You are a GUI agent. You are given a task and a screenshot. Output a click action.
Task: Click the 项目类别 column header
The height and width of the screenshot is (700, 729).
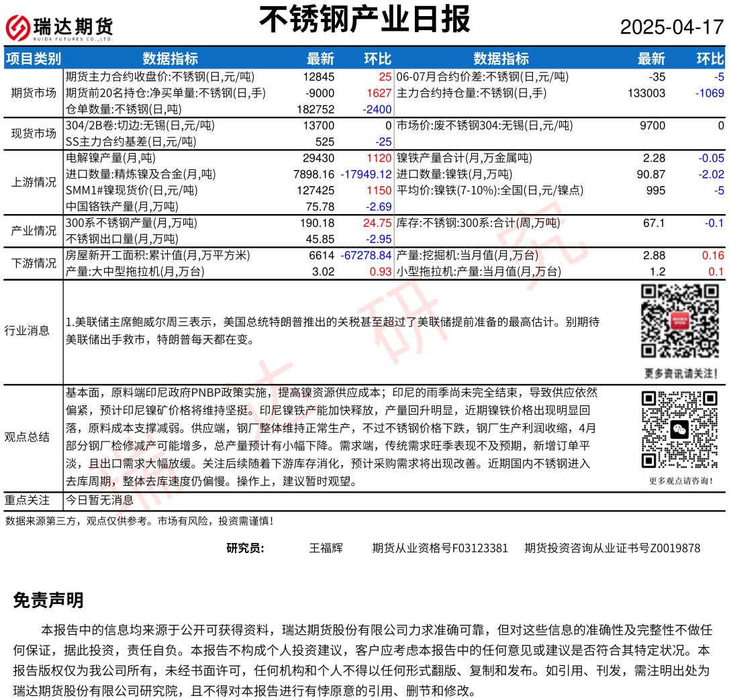coord(34,58)
